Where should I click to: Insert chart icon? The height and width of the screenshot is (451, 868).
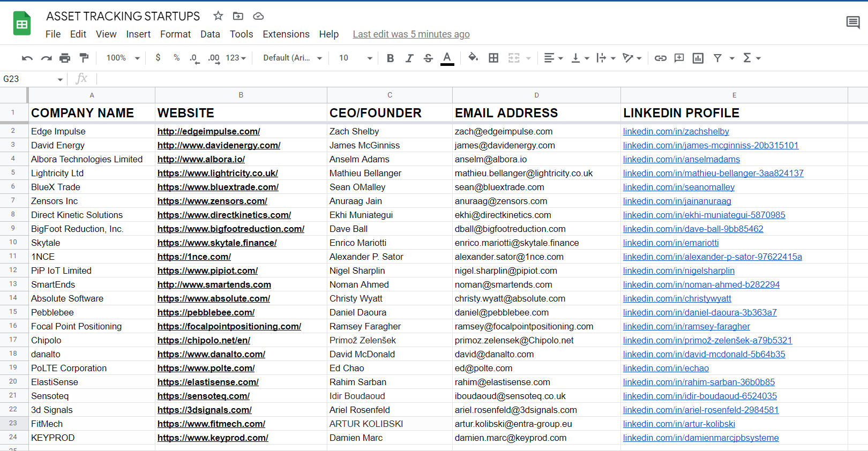698,58
